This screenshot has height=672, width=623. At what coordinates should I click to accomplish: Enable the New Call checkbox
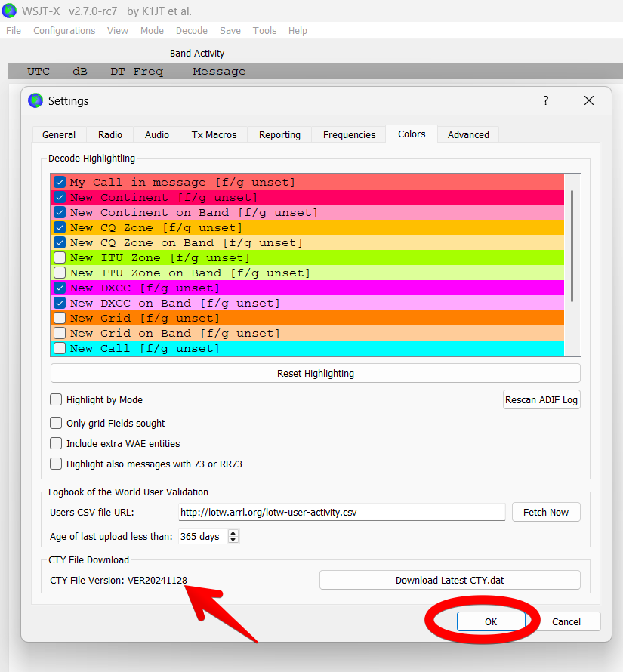point(60,348)
